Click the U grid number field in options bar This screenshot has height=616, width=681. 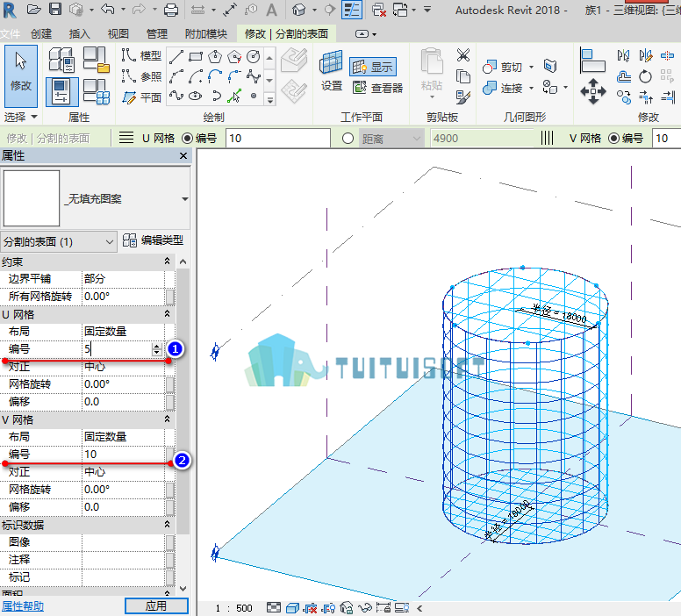(278, 138)
